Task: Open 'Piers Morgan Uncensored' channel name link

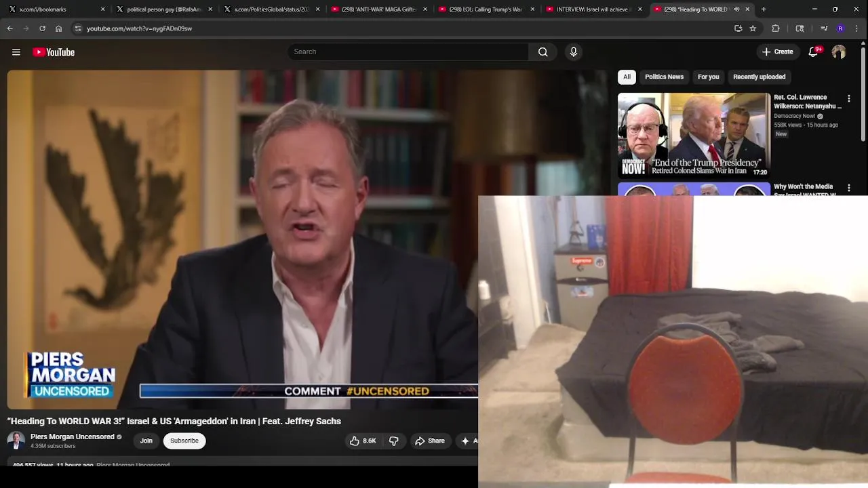Action: click(73, 436)
